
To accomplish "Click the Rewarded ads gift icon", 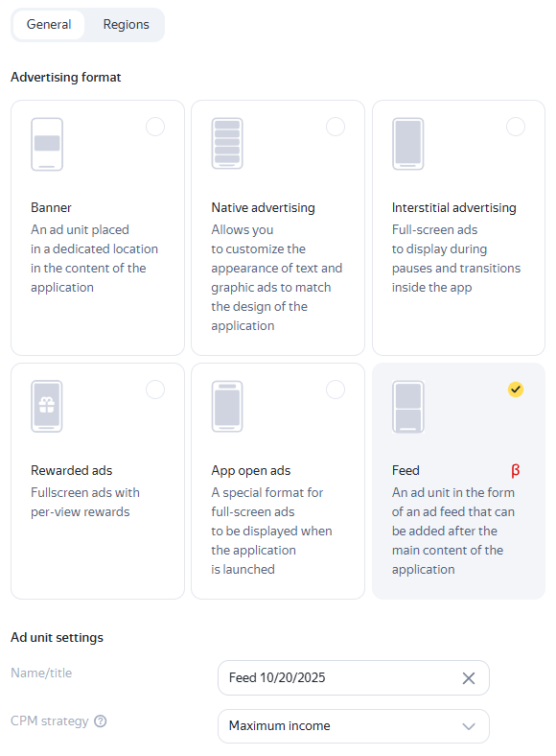I will 47,407.
